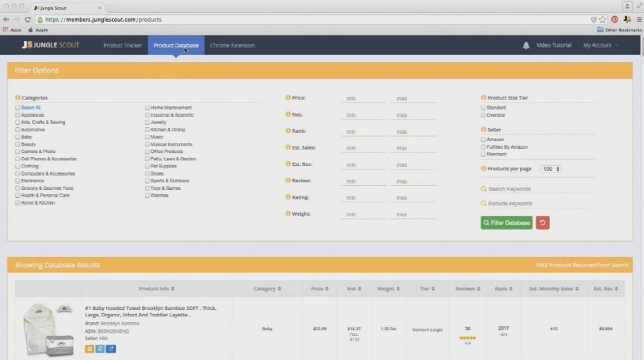Open the My Account dropdown
The width and height of the screenshot is (644, 360).
[x=600, y=45]
